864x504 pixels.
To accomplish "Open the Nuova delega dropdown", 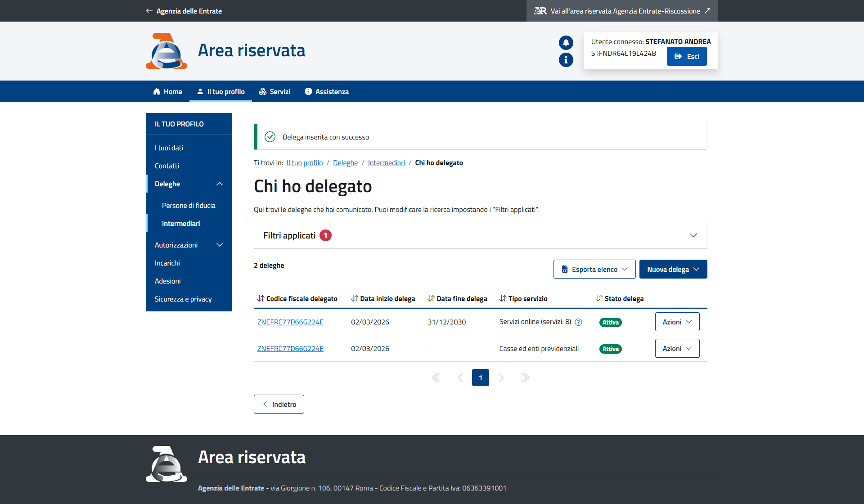I will click(x=673, y=269).
